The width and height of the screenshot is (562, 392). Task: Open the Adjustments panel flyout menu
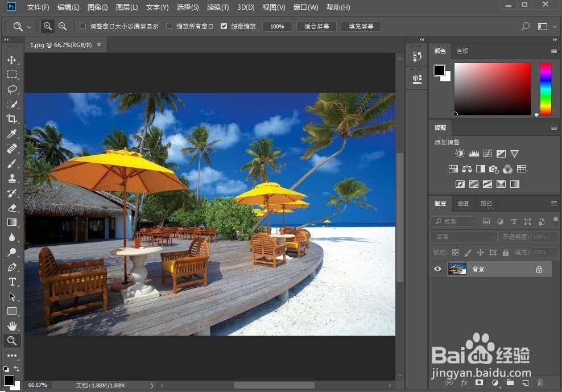[x=554, y=127]
